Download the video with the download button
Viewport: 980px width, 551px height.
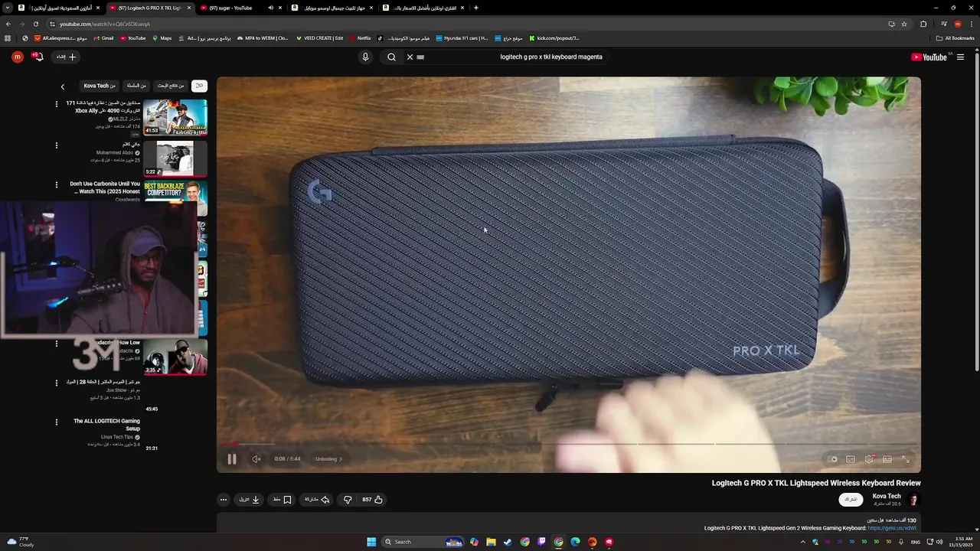pos(250,500)
